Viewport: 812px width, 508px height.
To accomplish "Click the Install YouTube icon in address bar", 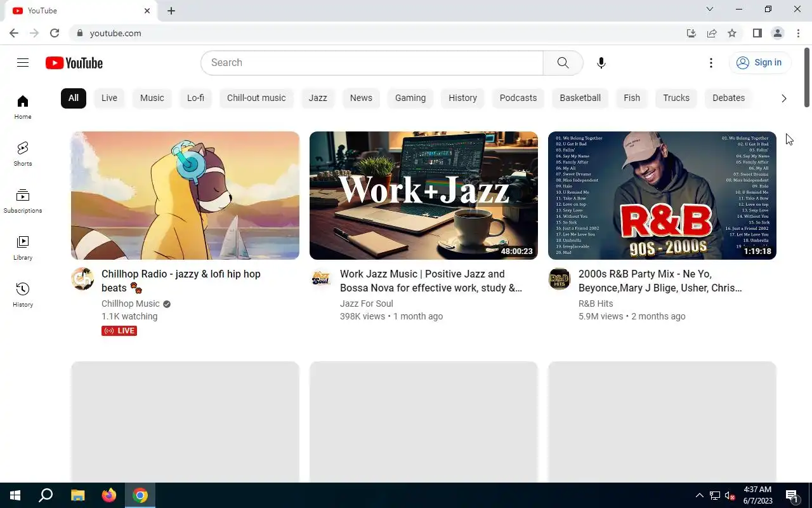I will click(691, 33).
